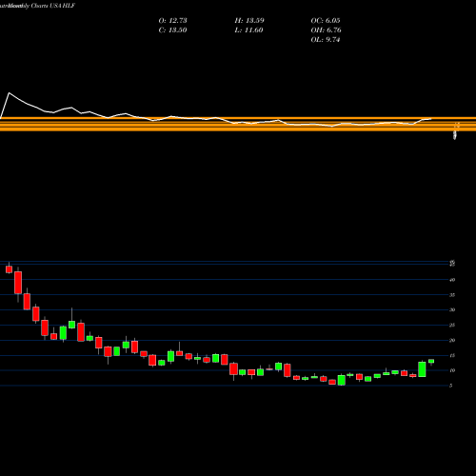Screen dimensions: 476x476
Task: Select the very first red candlestick
Action: tap(9, 269)
